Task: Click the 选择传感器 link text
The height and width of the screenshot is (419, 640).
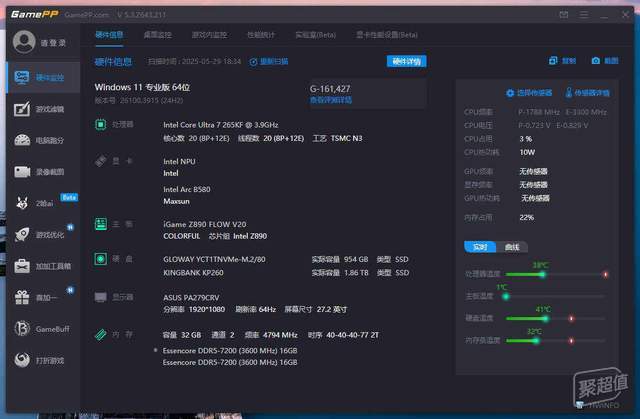Action: 534,93
